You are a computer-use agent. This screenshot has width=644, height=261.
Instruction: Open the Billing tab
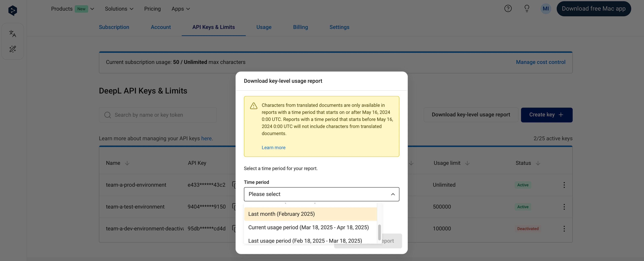pyautogui.click(x=300, y=27)
